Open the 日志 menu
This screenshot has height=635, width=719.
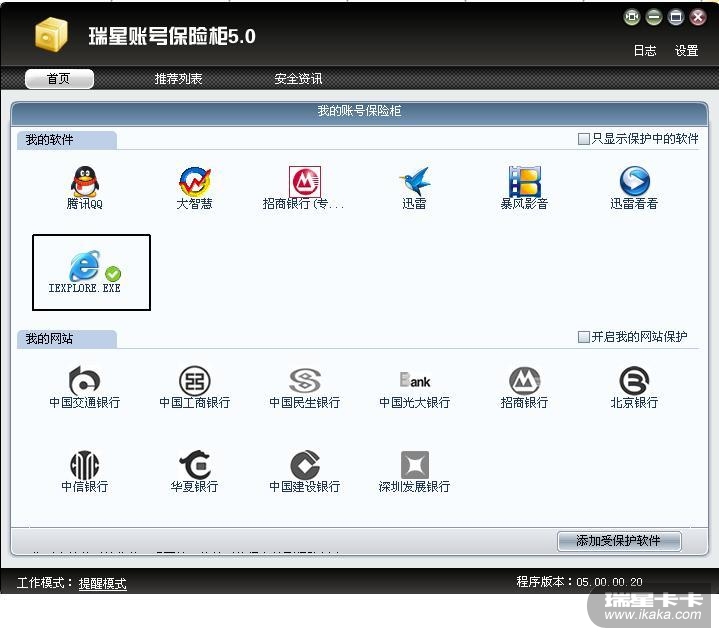pos(645,50)
